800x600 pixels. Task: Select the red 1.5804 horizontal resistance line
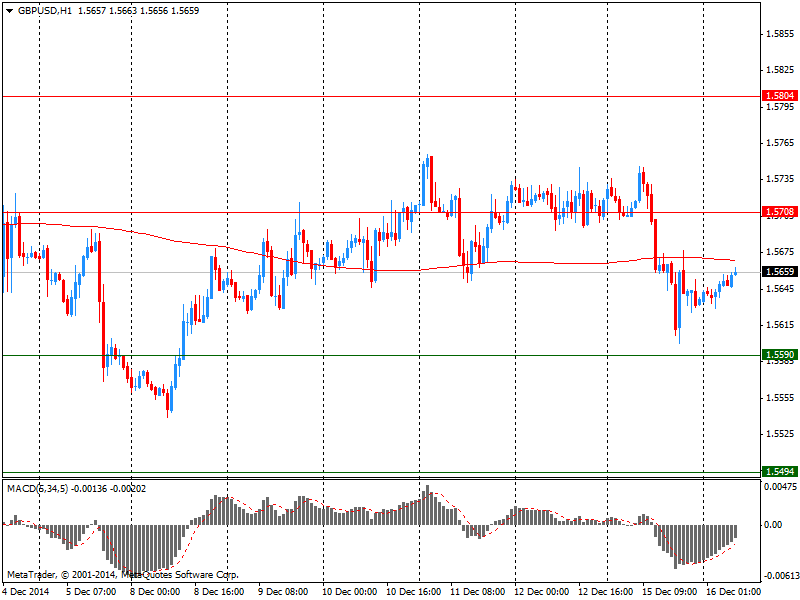[x=381, y=96]
